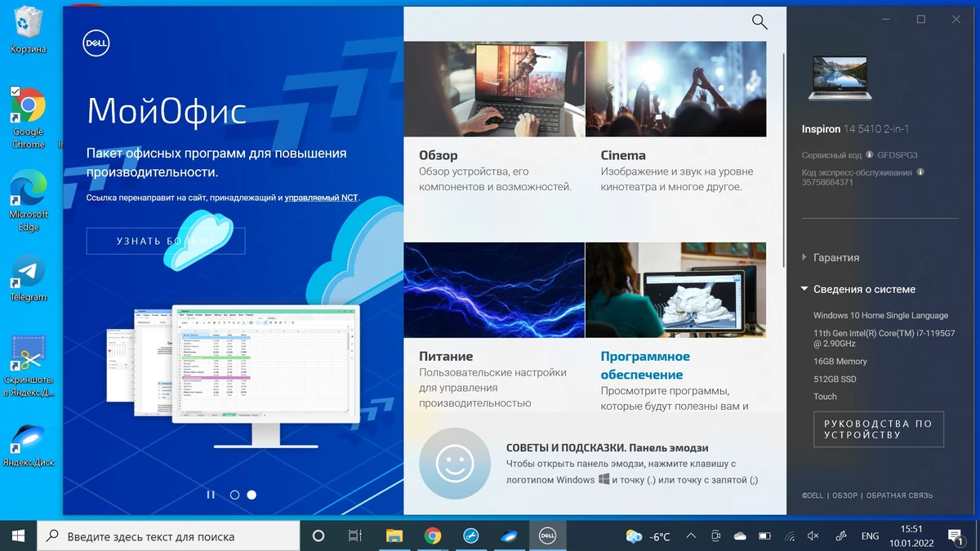Open Task View from the taskbar
980x551 pixels.
(x=355, y=536)
